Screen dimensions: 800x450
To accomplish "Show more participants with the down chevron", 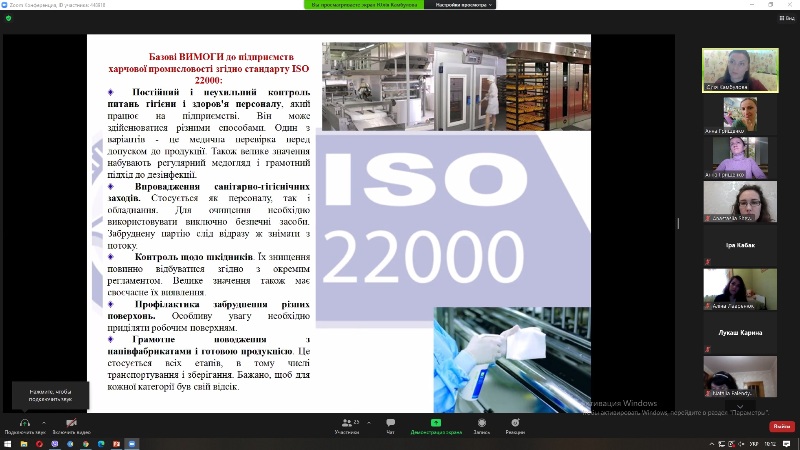I will 740,406.
